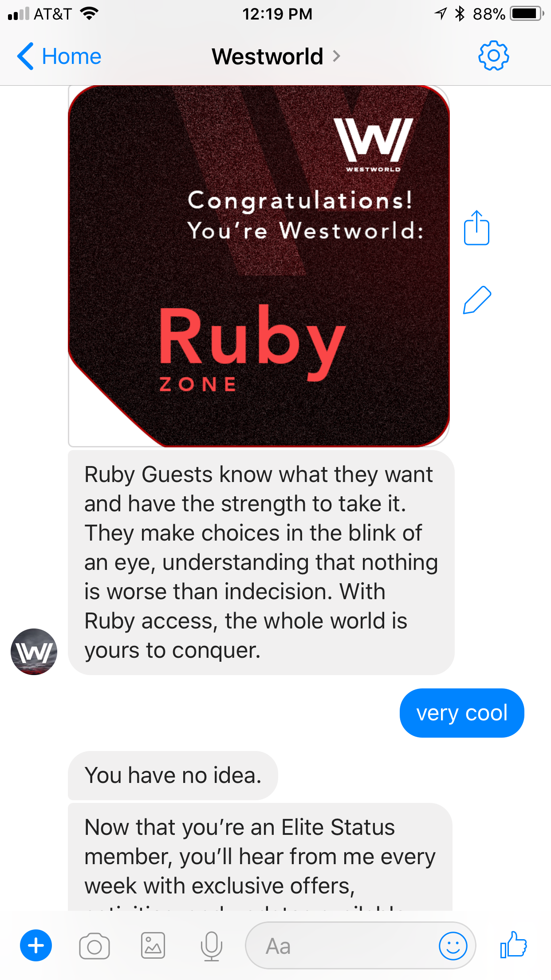Tap the chevron next to Westworld title

[x=336, y=56]
